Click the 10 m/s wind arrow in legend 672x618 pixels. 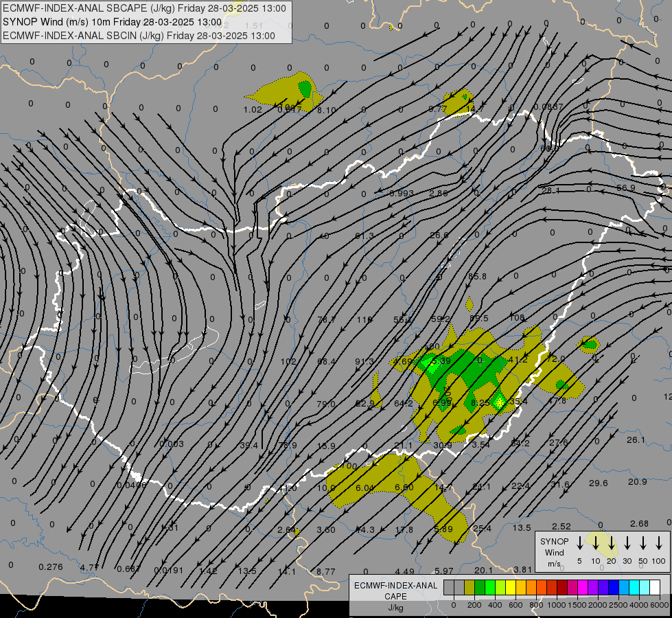[596, 543]
